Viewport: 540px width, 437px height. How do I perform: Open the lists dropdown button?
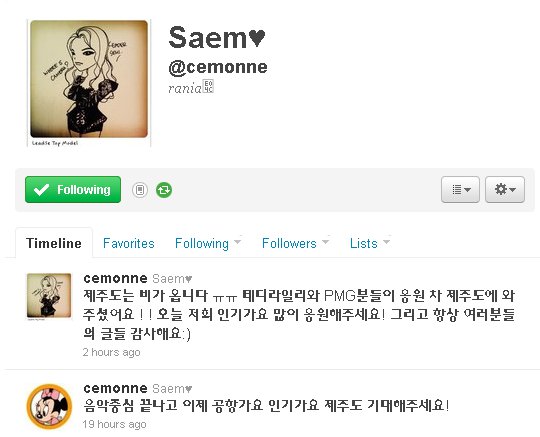pos(460,189)
